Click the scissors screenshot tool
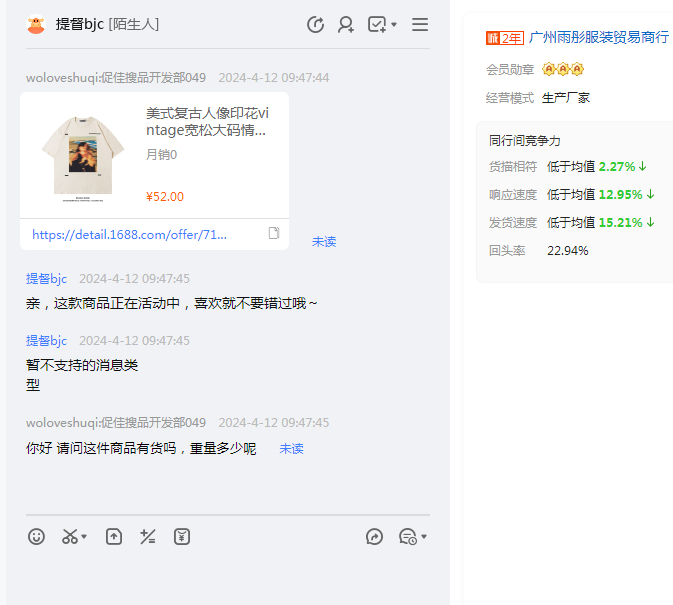The image size is (673, 605). (69, 537)
